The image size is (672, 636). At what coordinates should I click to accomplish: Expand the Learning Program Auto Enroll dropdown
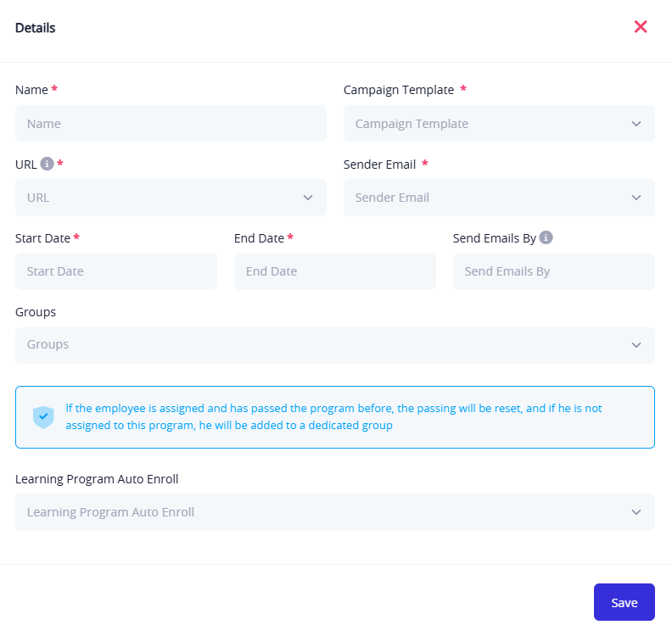click(x=636, y=512)
